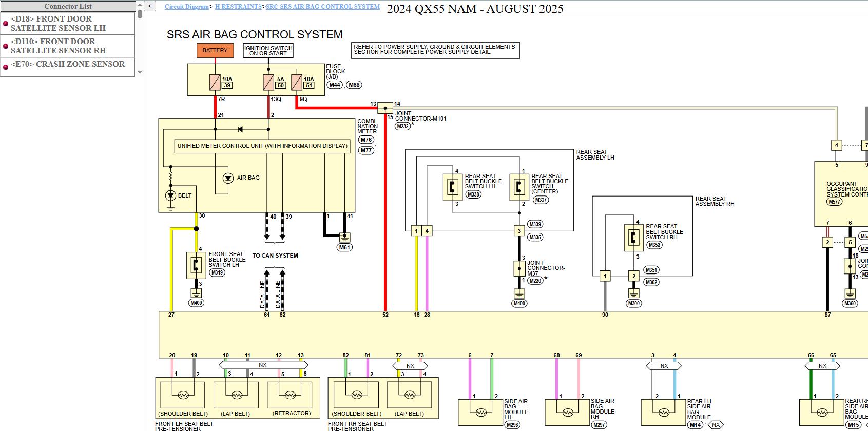The image size is (868, 431).
Task: Click the diode symbol in combination meter
Action: tap(240, 129)
